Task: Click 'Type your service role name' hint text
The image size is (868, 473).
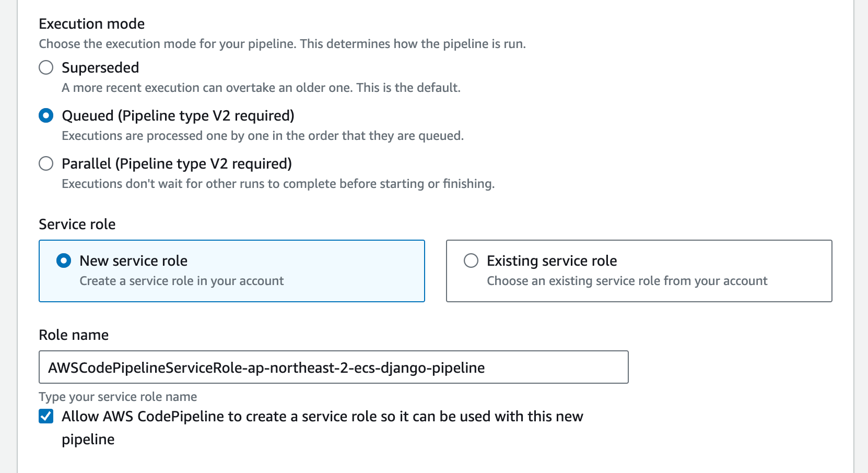Action: click(118, 397)
